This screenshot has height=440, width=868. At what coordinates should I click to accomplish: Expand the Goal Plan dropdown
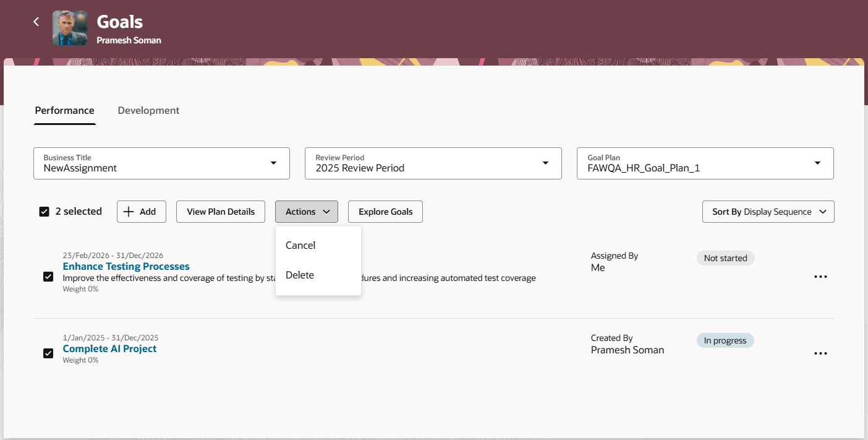(817, 163)
